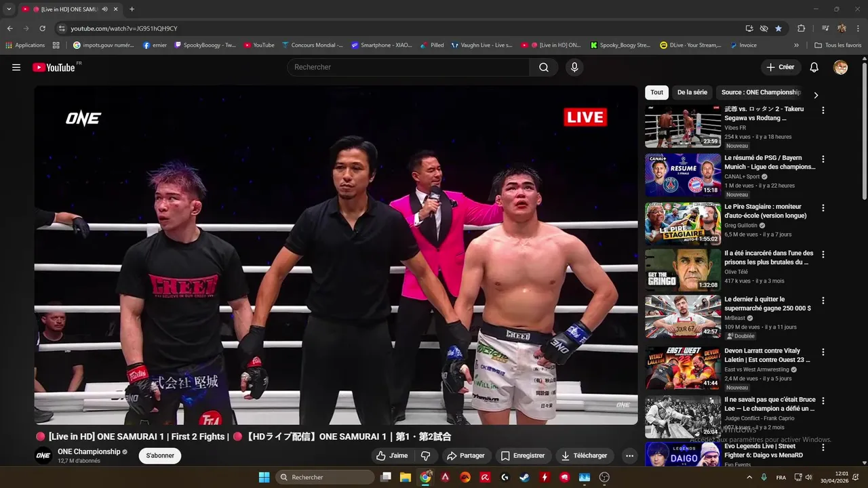Open the Takeru Segawa vs Rodtang video thumbnail
The height and width of the screenshot is (488, 868).
(x=683, y=126)
